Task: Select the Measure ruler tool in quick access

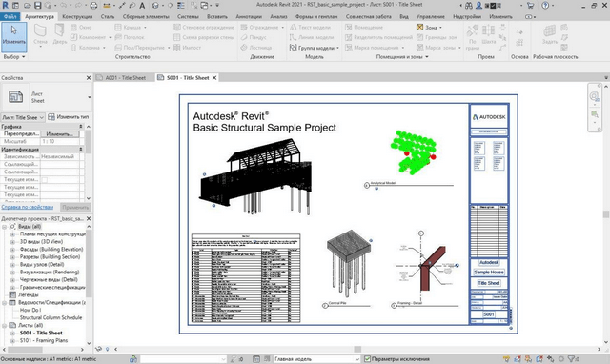Action: (x=107, y=6)
